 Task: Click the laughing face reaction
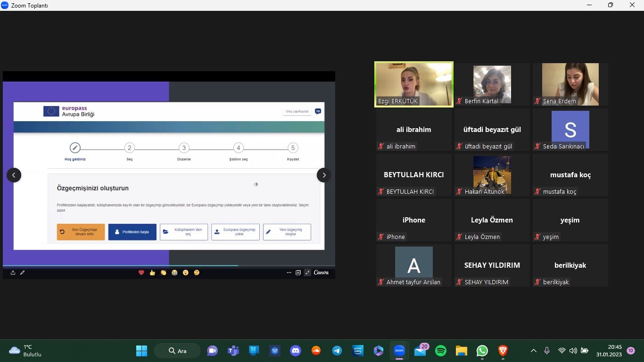click(x=174, y=272)
